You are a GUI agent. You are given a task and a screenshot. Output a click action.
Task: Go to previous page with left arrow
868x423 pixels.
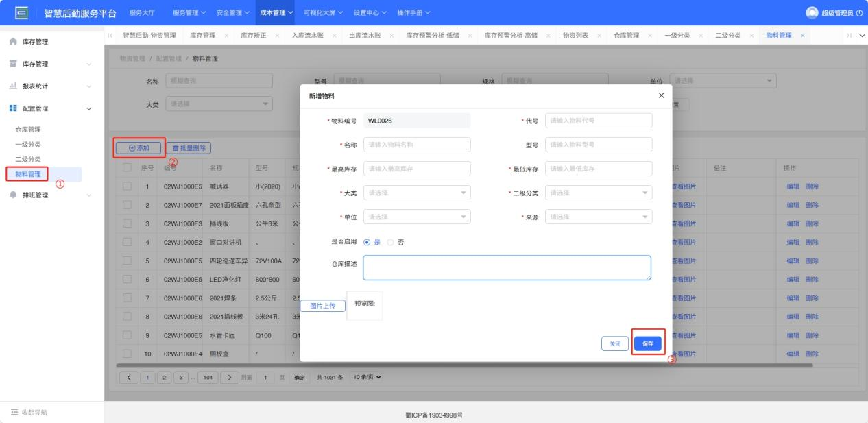(x=128, y=377)
